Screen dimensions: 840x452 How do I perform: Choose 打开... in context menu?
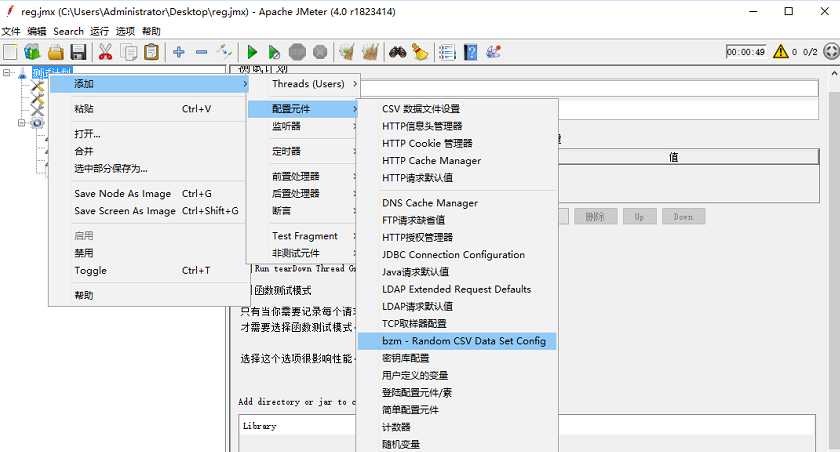[x=148, y=134]
